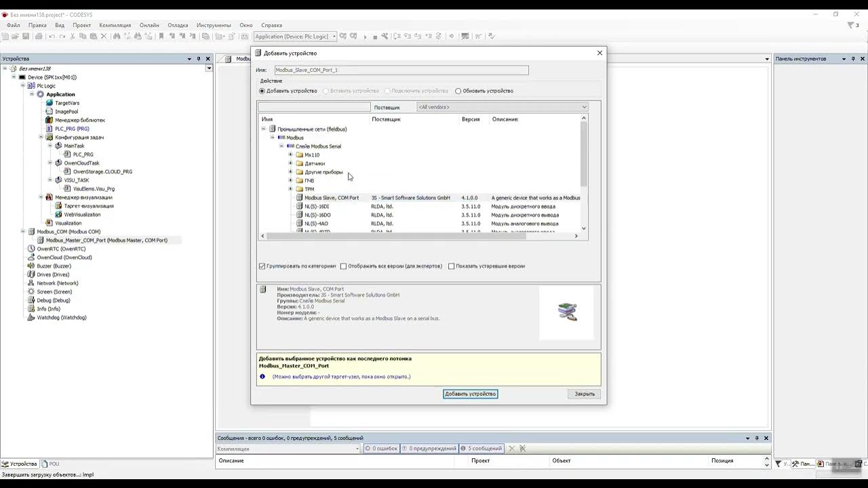Click the Добавить устройство button at dialog bottom
The image size is (868, 488).
pyautogui.click(x=470, y=394)
